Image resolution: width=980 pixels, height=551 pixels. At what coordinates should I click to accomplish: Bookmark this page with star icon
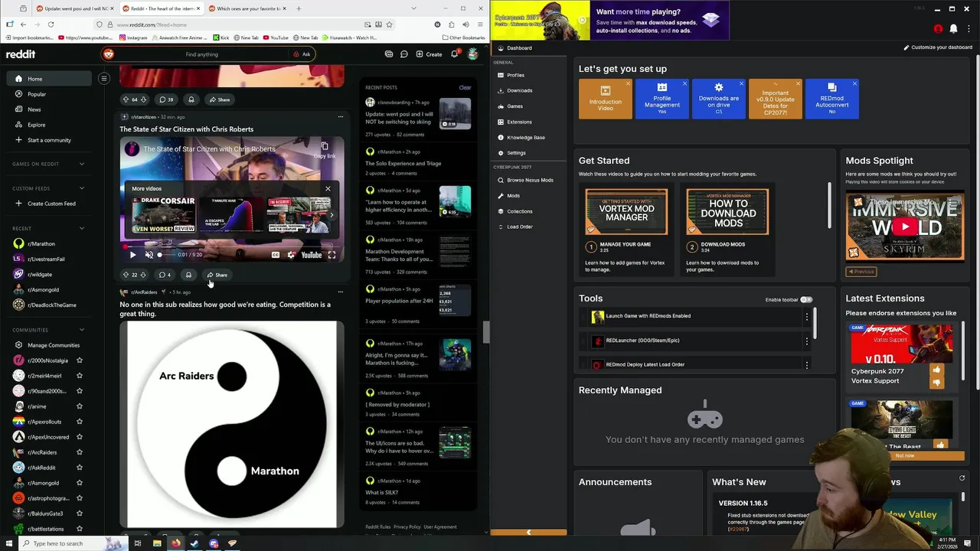click(389, 24)
